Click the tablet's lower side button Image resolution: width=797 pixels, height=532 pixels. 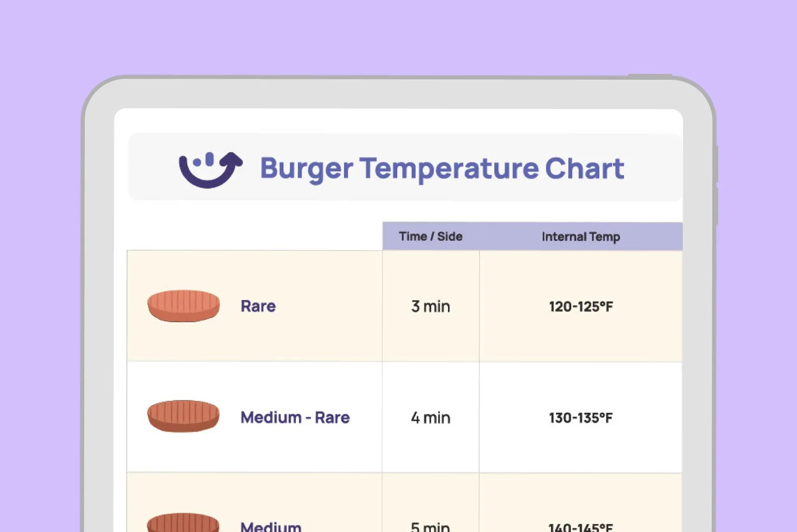(716, 206)
